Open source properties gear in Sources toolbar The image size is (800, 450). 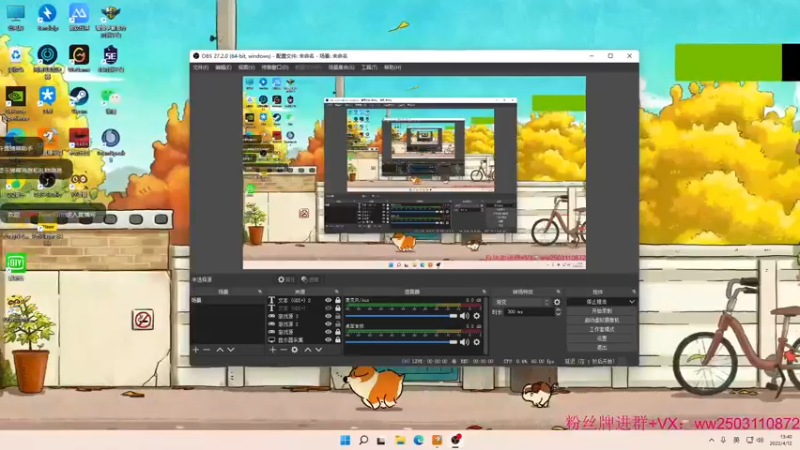coord(294,350)
